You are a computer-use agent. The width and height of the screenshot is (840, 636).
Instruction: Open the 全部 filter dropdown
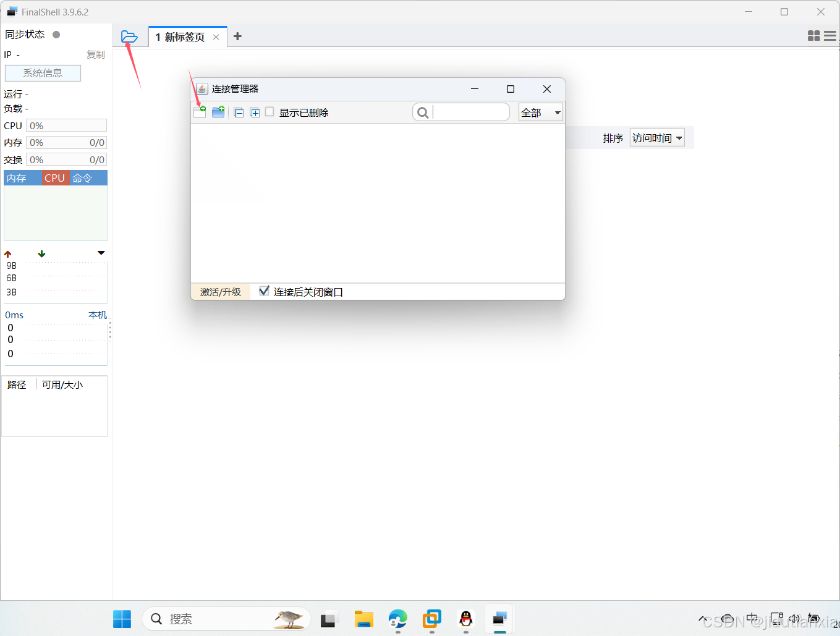click(x=540, y=112)
